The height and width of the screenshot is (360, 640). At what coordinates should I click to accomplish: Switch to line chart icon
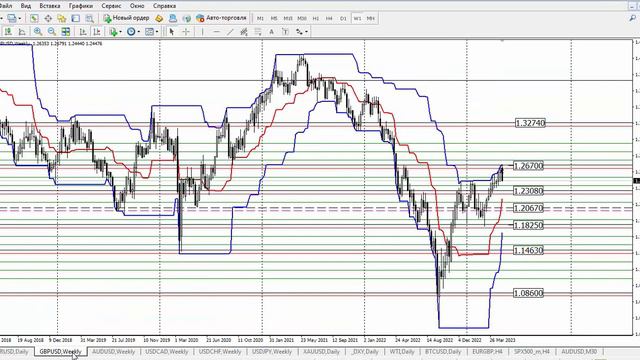[x=22, y=32]
